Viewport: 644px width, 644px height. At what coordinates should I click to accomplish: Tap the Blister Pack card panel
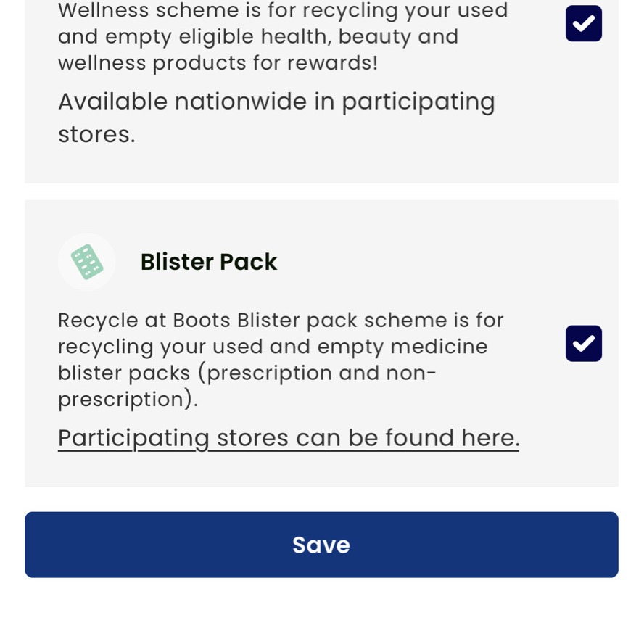point(321,341)
